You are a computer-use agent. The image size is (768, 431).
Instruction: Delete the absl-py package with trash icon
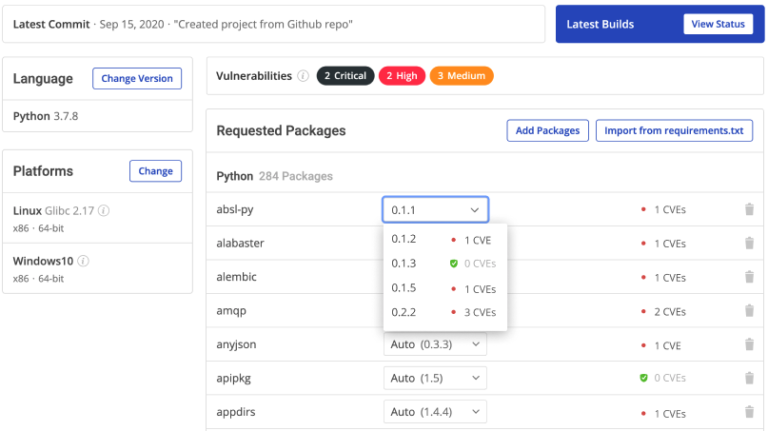(749, 210)
